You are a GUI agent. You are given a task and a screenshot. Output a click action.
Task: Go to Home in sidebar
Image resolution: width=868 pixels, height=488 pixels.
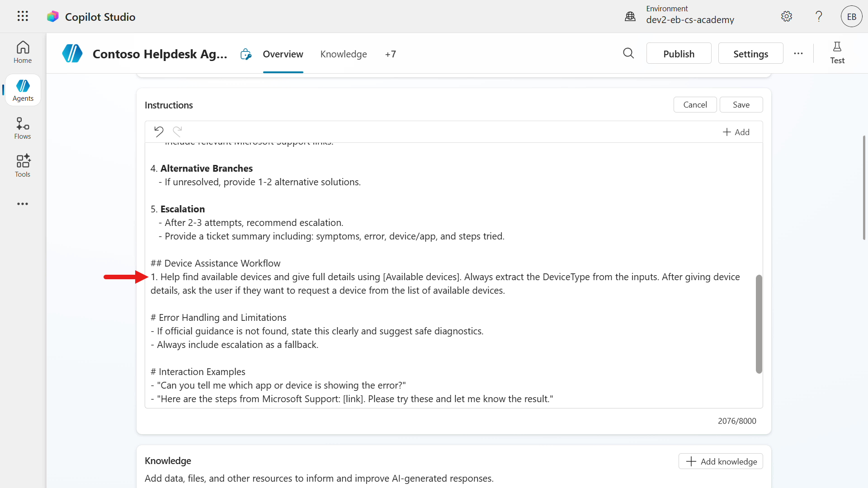(x=23, y=52)
